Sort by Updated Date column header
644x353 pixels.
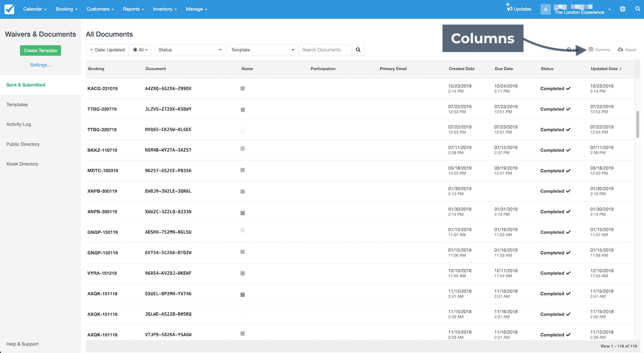(x=606, y=69)
